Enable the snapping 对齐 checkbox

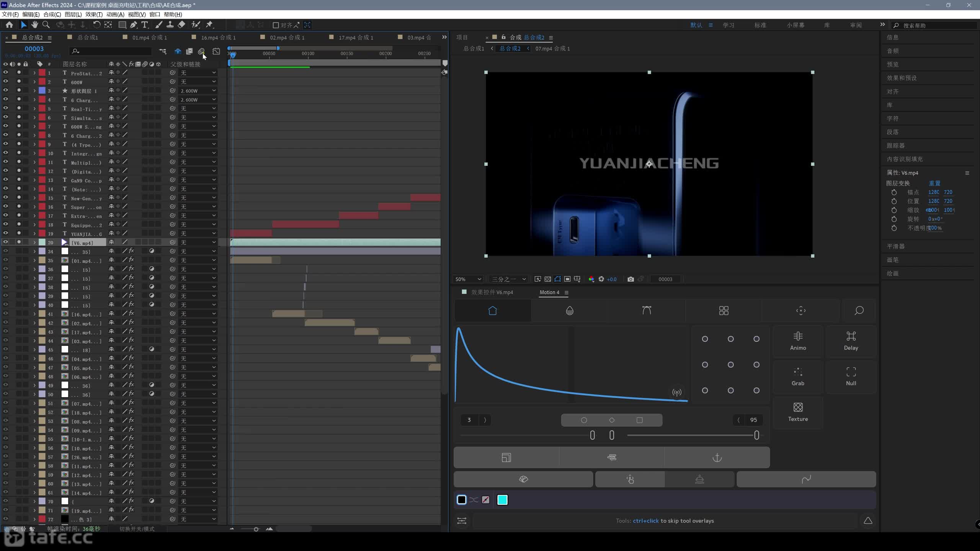pos(275,25)
